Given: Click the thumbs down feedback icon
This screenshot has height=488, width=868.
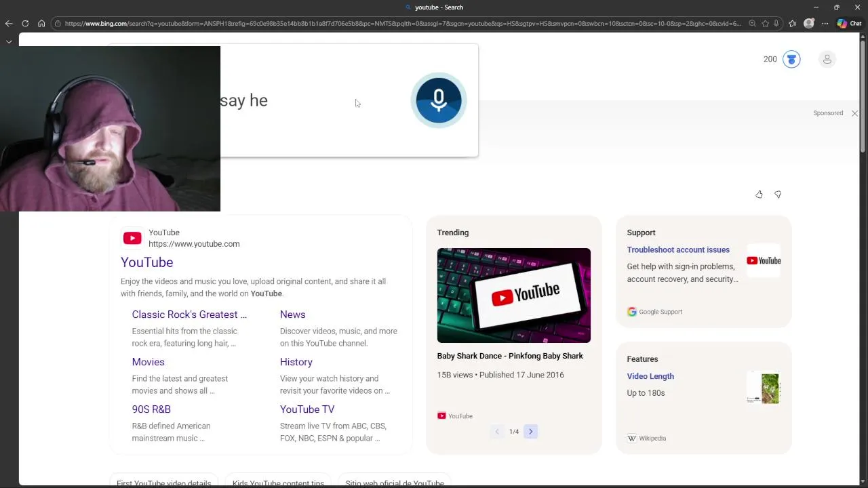Looking at the screenshot, I should (778, 195).
